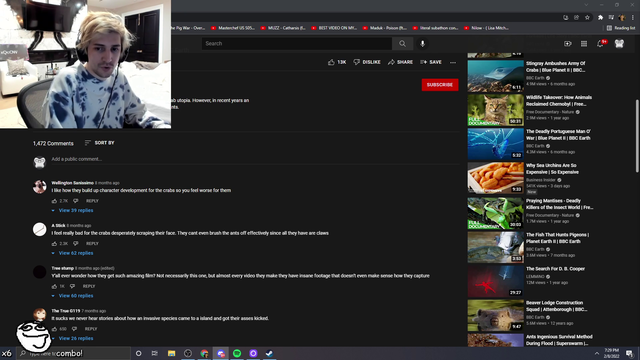This screenshot has width=640, height=360.
Task: Click the Chrome profile avatar
Action: pos(622,18)
